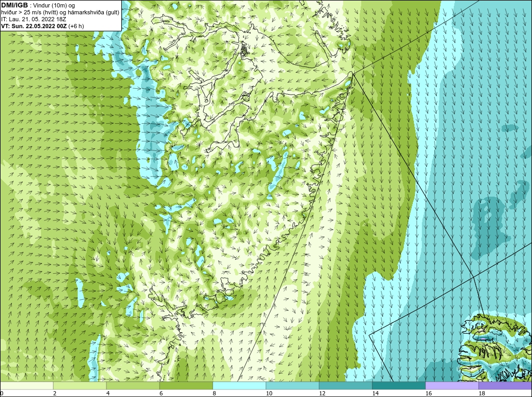
Task: Click the scale label '2'
Action: click(x=55, y=393)
